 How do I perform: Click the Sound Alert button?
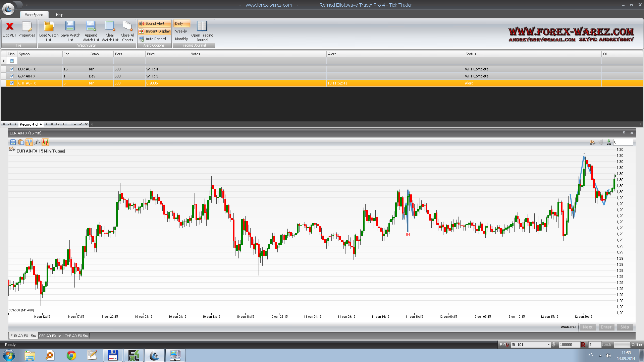(154, 23)
